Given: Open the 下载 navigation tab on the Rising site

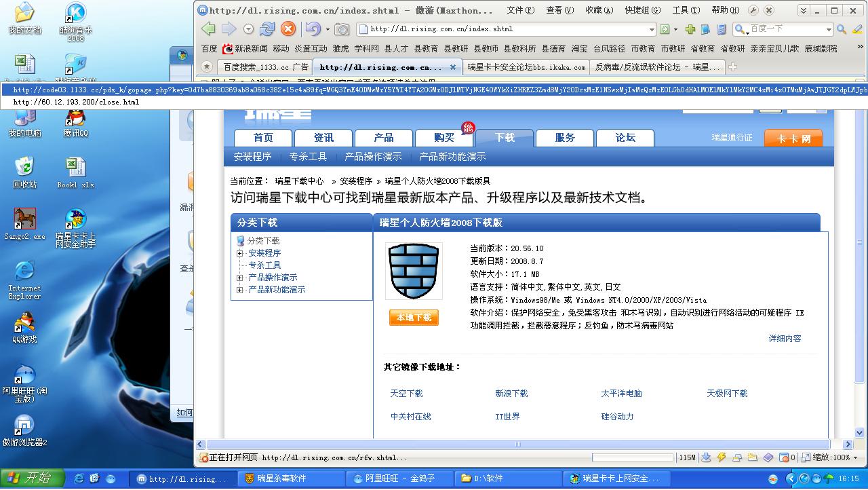Looking at the screenshot, I should coord(505,138).
